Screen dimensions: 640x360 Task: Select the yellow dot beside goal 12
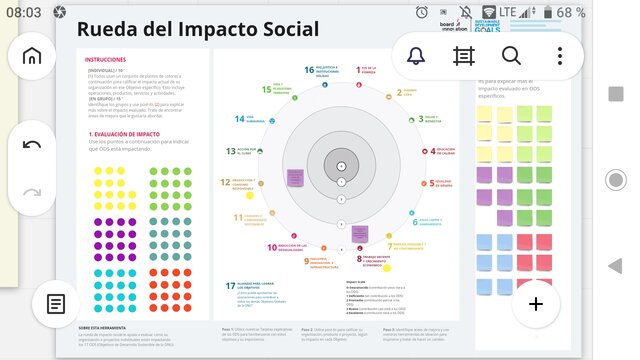pos(250,196)
